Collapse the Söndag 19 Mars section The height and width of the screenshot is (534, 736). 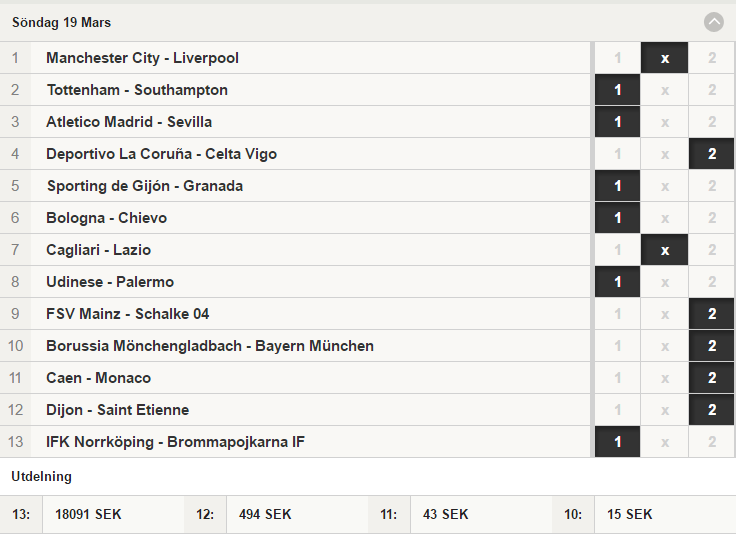coord(713,22)
